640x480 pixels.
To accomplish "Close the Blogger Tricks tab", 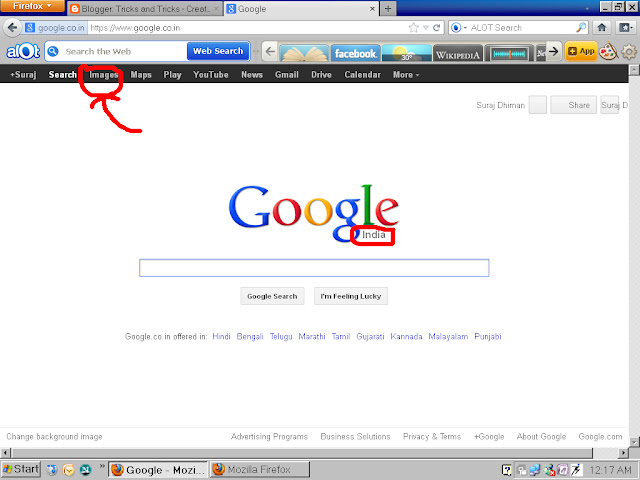I will 216,9.
